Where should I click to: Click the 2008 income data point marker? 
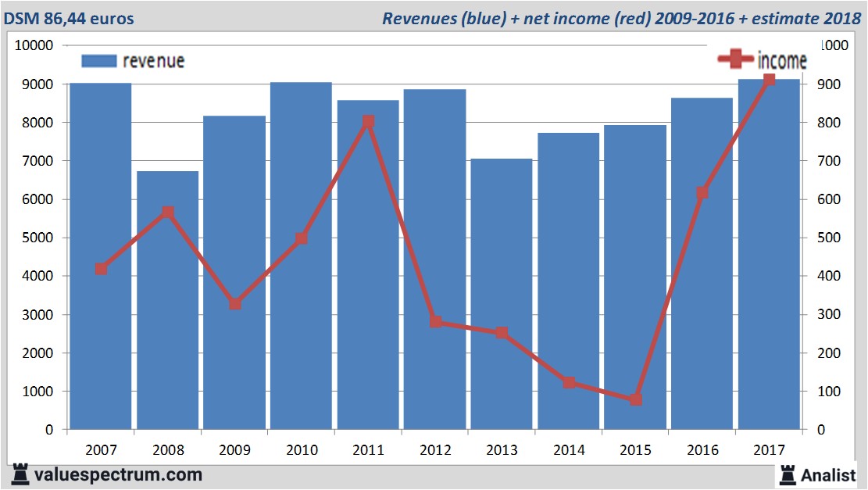[x=168, y=212]
